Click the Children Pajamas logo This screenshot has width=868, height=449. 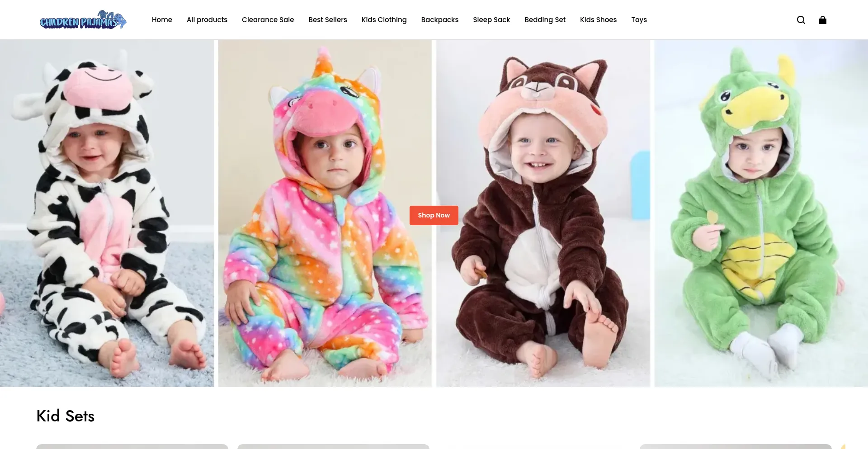(x=83, y=19)
